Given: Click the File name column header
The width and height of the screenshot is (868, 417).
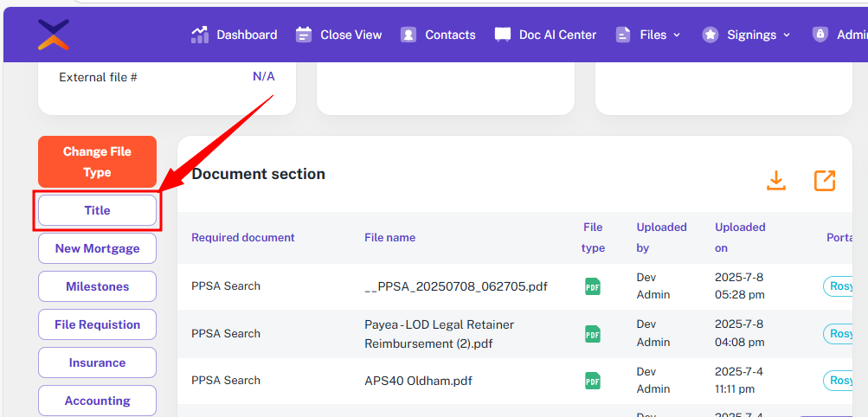Looking at the screenshot, I should [x=389, y=237].
